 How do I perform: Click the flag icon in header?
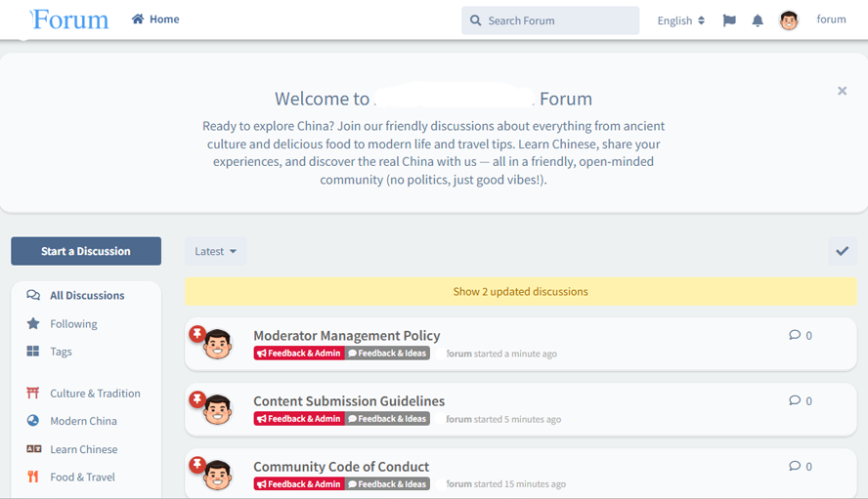729,21
